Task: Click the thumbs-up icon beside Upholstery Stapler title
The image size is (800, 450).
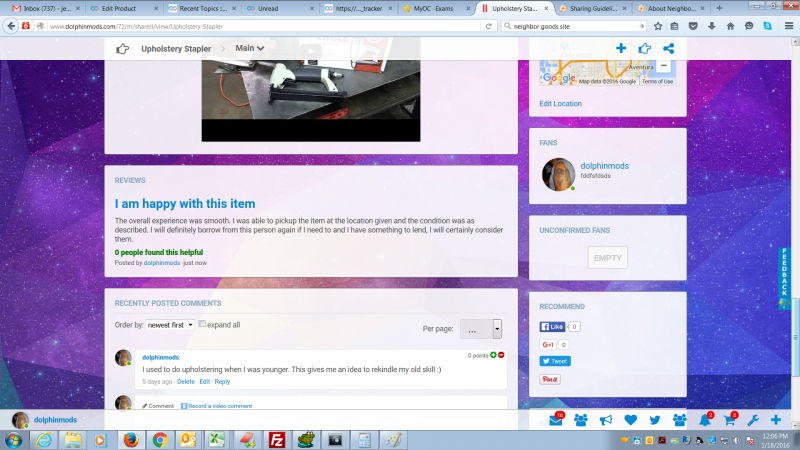Action: pyautogui.click(x=122, y=48)
